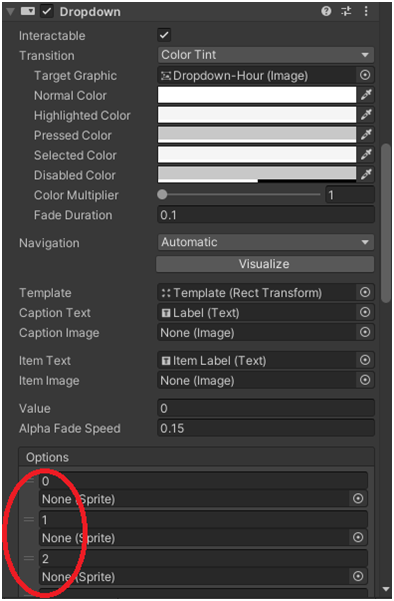This screenshot has width=394, height=601.
Task: Open object picker for Item Text
Action: (x=365, y=360)
